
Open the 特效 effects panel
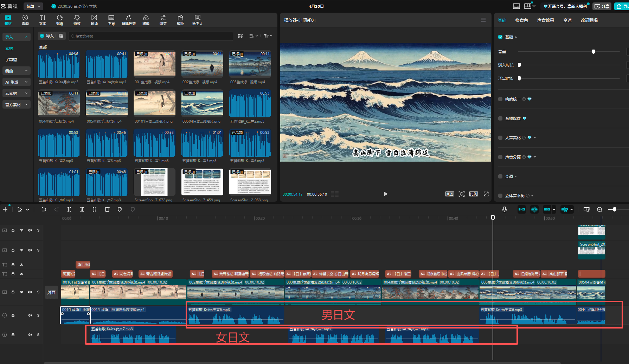click(77, 20)
